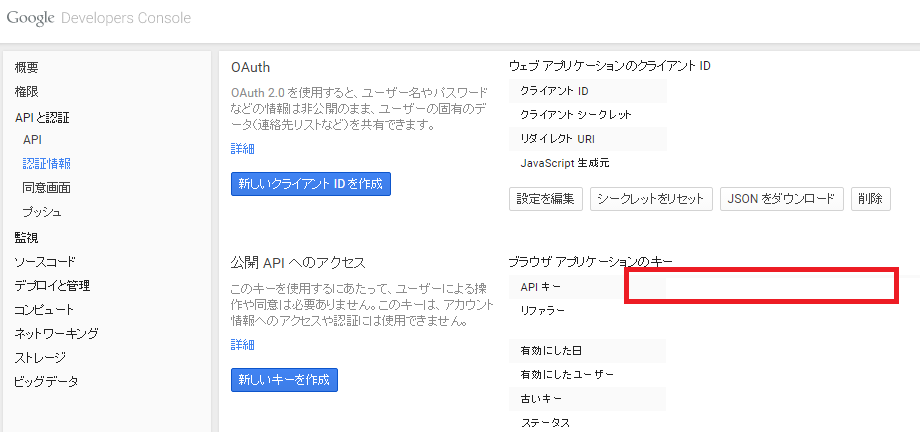
Task: Open ソースコード in the sidebar
Action: (45, 262)
